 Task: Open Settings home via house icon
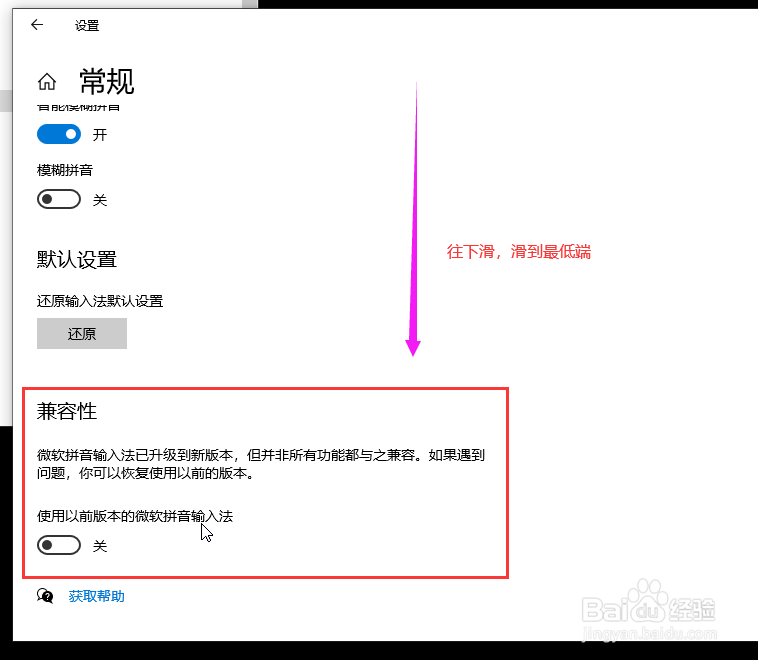pyautogui.click(x=47, y=81)
